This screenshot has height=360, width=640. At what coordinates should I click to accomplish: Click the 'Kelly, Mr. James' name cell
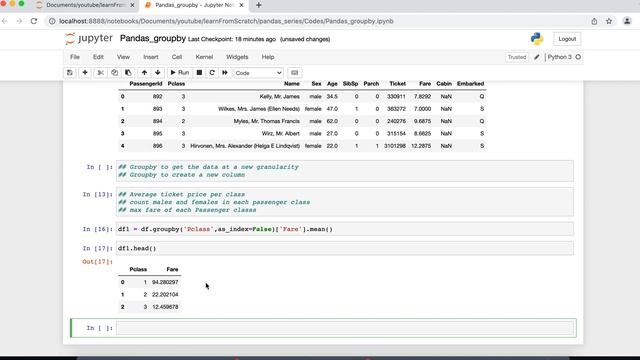click(280, 97)
